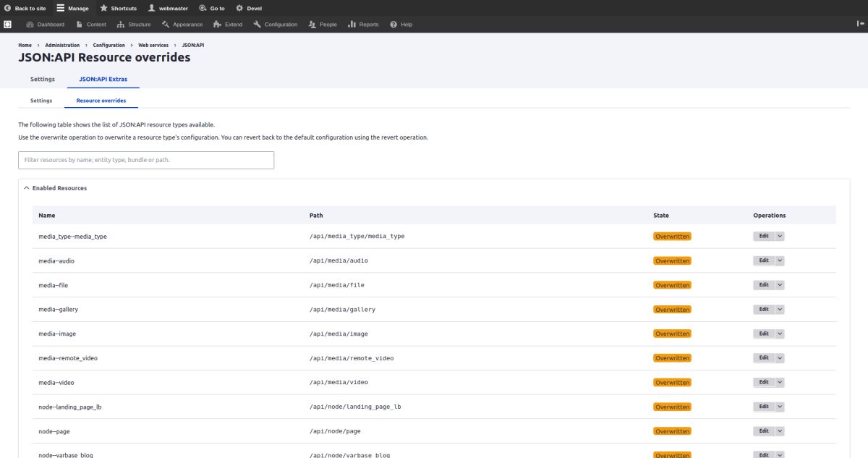Collapse the Enabled Resources section

point(55,188)
